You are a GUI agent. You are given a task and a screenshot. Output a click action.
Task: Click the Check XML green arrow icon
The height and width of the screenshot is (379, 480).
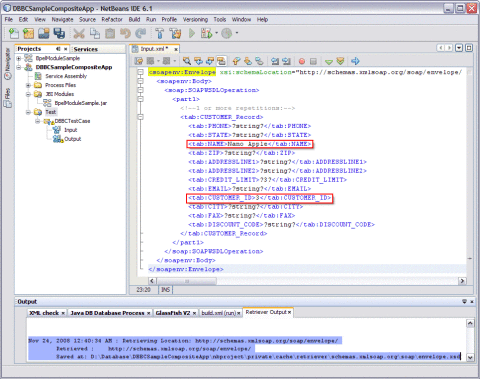(329, 62)
